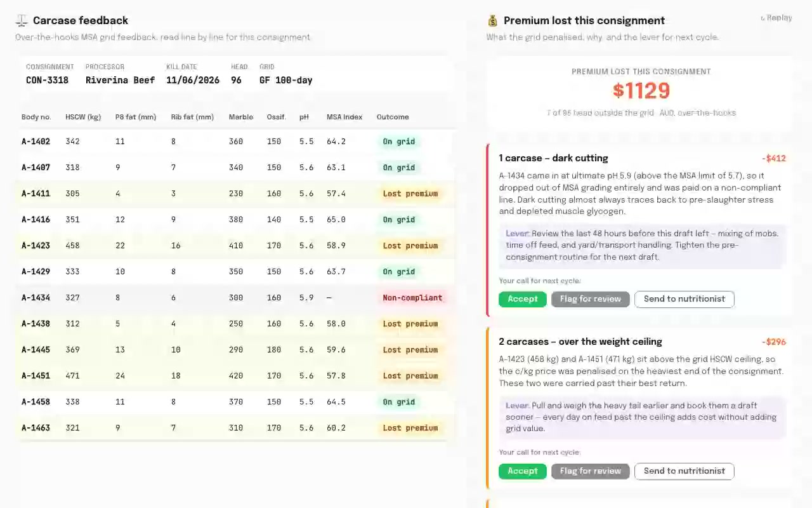Flag the over weight ceiling card for review

coord(591,471)
